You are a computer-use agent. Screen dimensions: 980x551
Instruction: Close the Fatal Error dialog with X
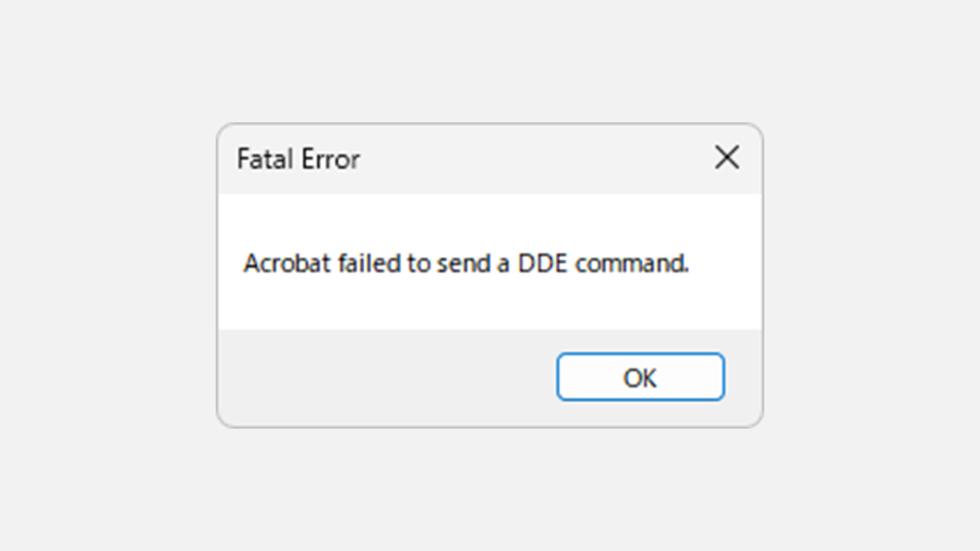click(727, 158)
